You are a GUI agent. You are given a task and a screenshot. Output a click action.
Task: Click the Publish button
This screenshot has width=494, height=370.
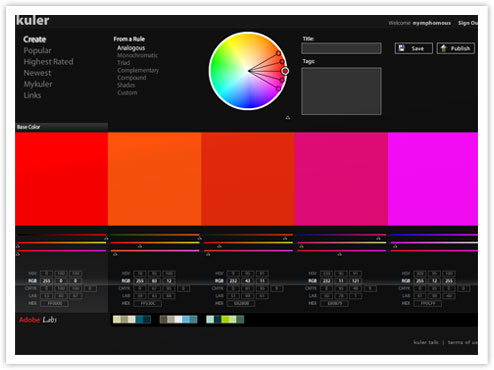[456, 48]
